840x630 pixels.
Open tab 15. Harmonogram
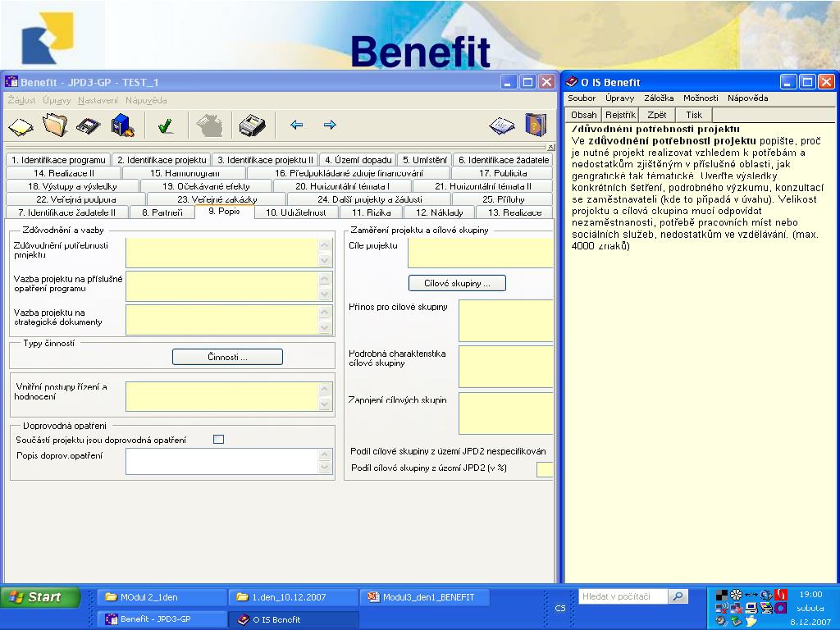click(185, 173)
